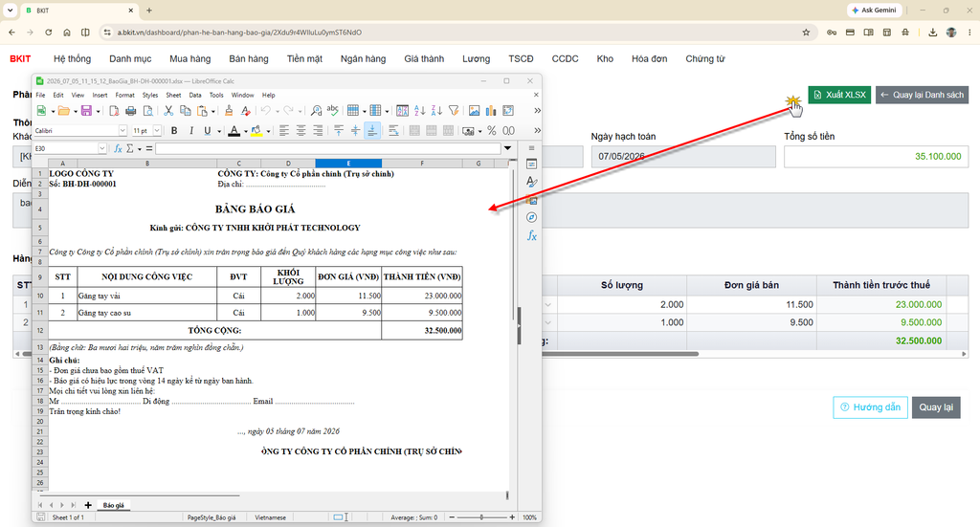Click Sort Ascending icon in Calc
This screenshot has width=980, height=527.
tap(419, 111)
